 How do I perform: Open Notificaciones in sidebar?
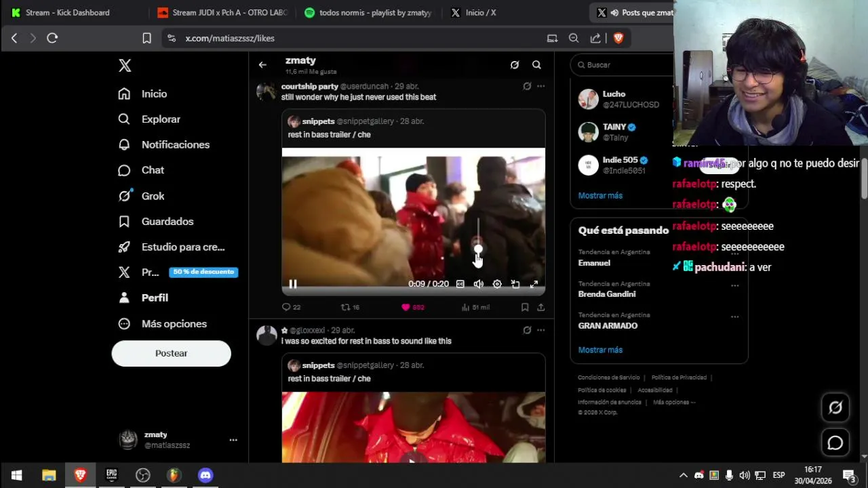pos(163,144)
